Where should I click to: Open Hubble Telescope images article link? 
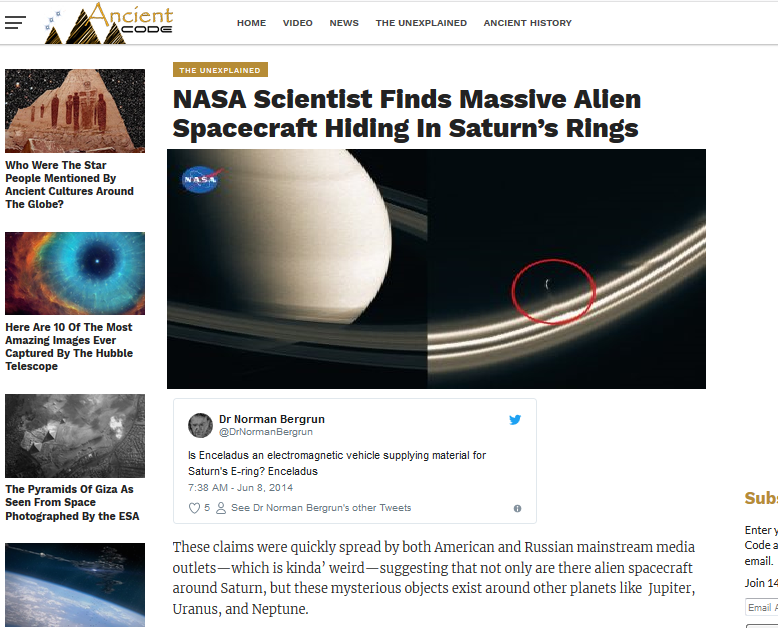[x=69, y=347]
